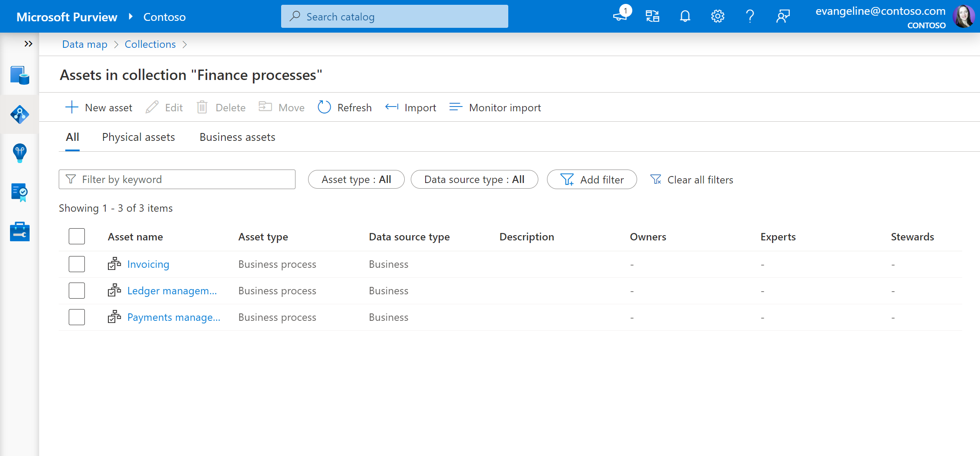Open the Asset type filter dropdown
Image resolution: width=980 pixels, height=456 pixels.
click(x=356, y=180)
